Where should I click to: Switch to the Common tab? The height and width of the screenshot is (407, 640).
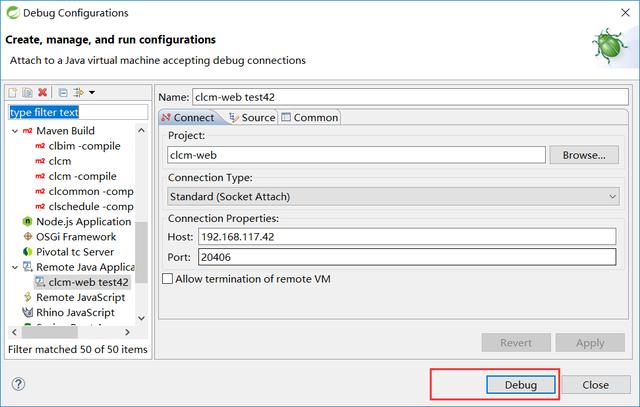coord(309,117)
